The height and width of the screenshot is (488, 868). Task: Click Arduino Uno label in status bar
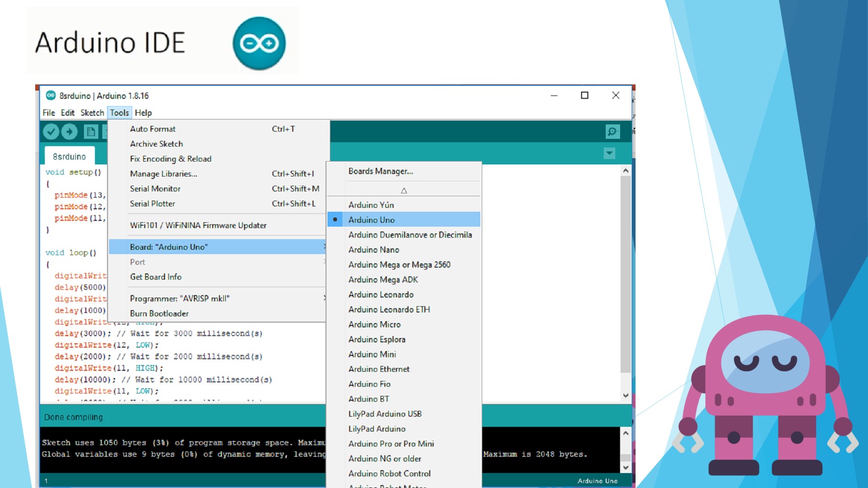coord(598,481)
